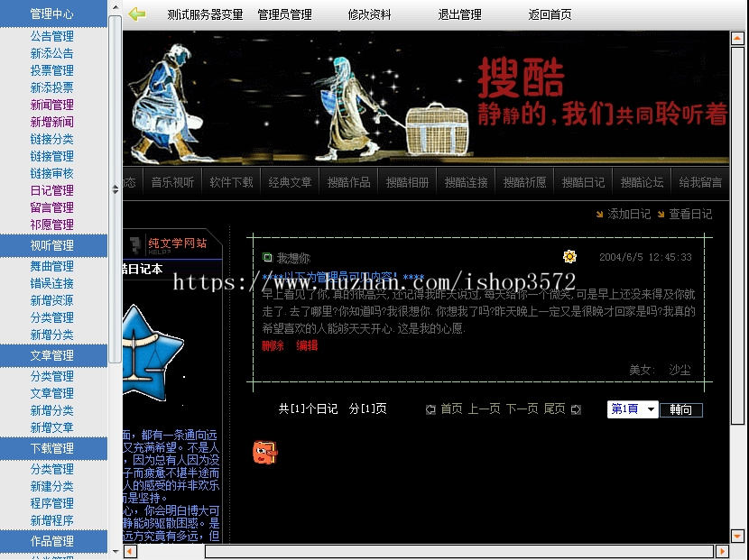Click the orange cartoon face icon

click(265, 452)
